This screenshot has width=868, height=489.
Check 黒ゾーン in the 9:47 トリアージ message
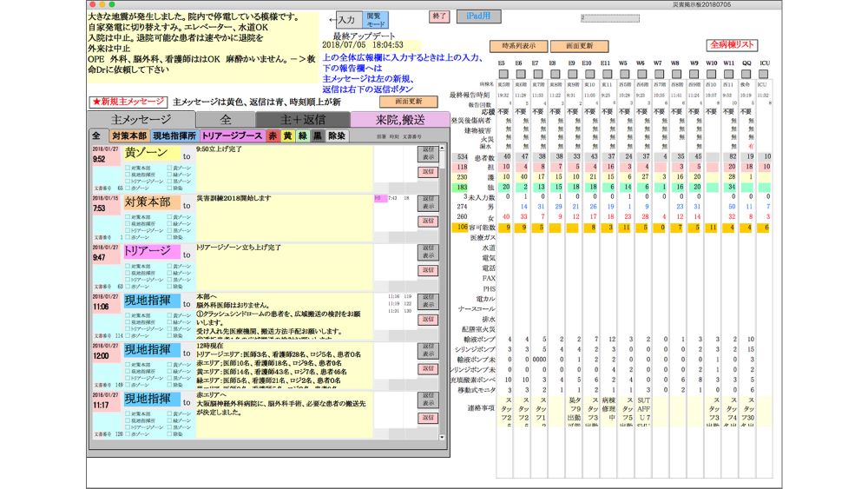(170, 280)
